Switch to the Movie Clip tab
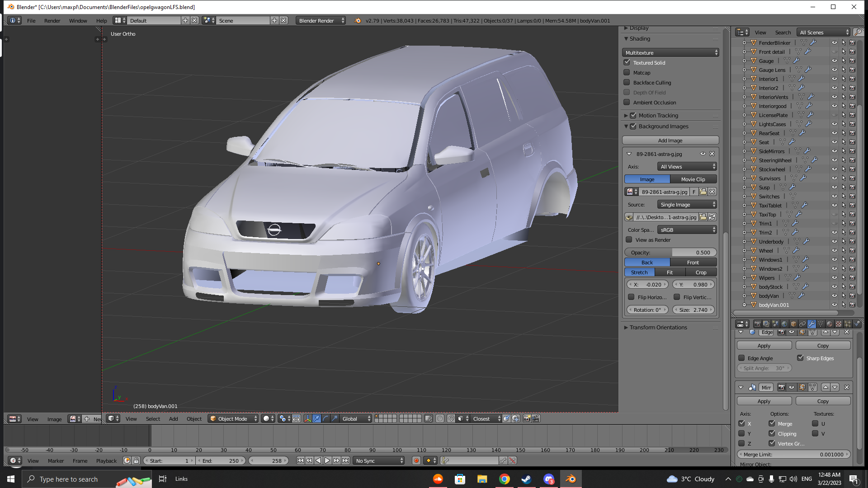The height and width of the screenshot is (488, 868). 693,179
